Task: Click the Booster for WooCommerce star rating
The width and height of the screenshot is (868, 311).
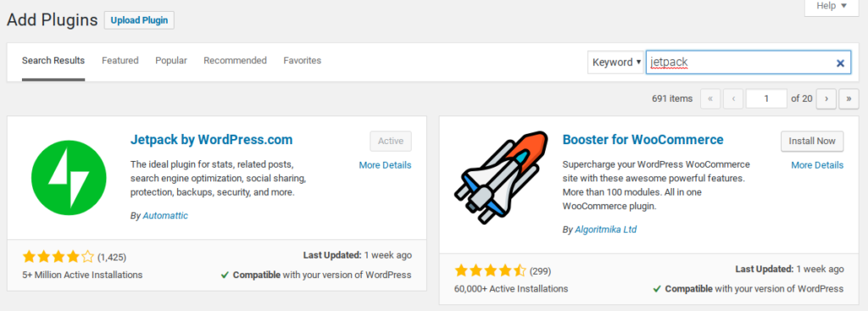Action: 491,271
